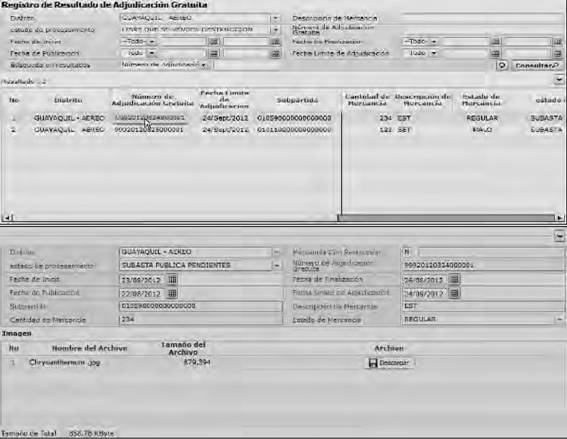The image size is (567, 439).
Task: Open calendar icon beside Fecha de Publicación in details
Action: [172, 293]
